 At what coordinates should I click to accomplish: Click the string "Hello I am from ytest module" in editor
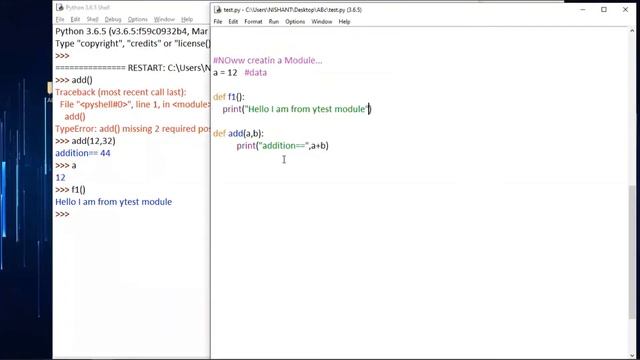click(307, 109)
